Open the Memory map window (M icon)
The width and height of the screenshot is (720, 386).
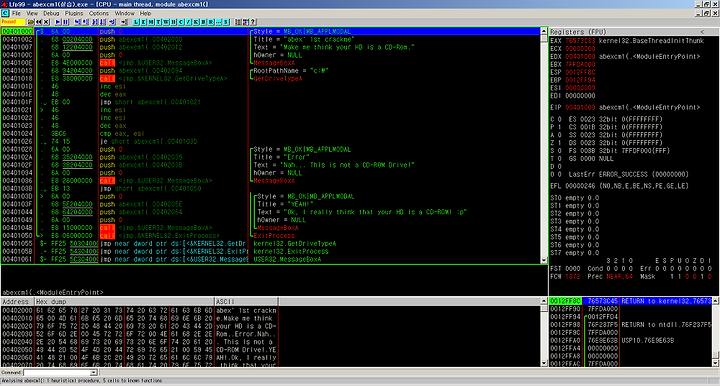click(151, 22)
